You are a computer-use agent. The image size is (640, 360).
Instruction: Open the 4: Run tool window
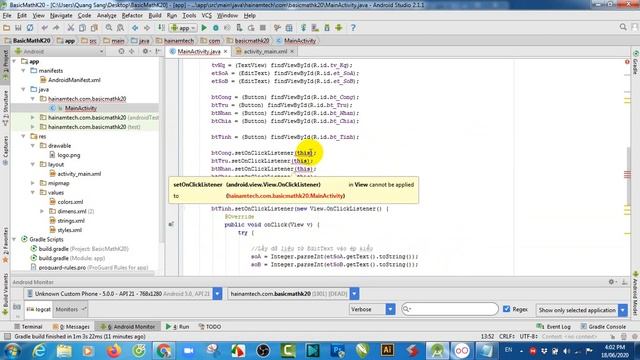[178, 327]
